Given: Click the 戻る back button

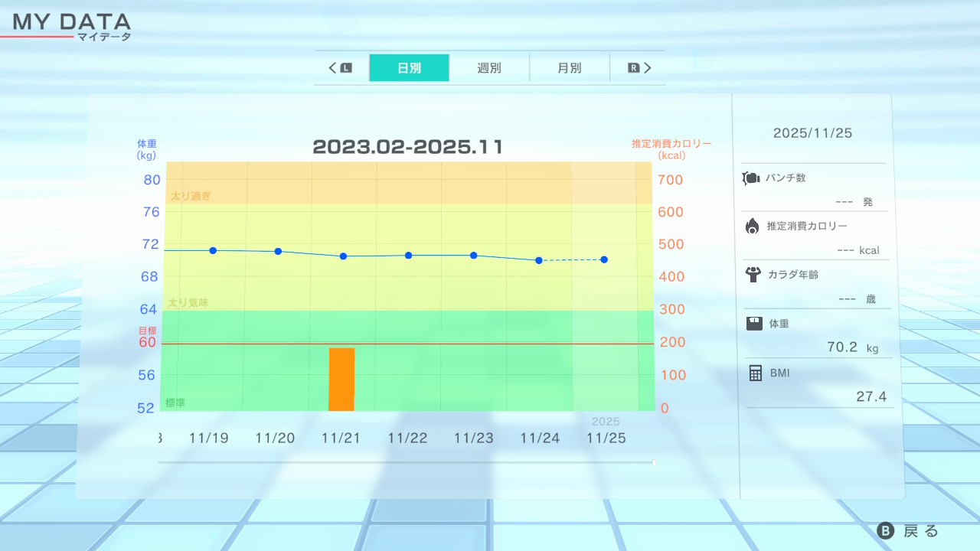Looking at the screenshot, I should point(909,531).
